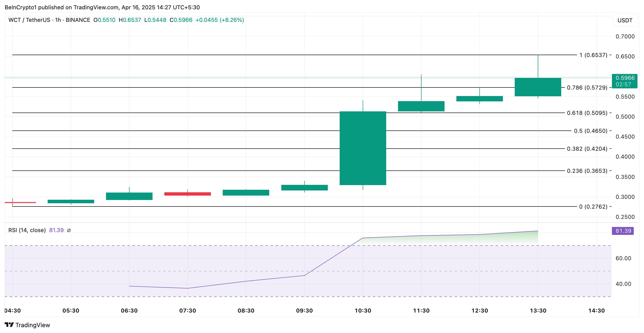Screen dimensions: 644x333
Task: Click the large green 10:30 candlestick body
Action: point(363,148)
